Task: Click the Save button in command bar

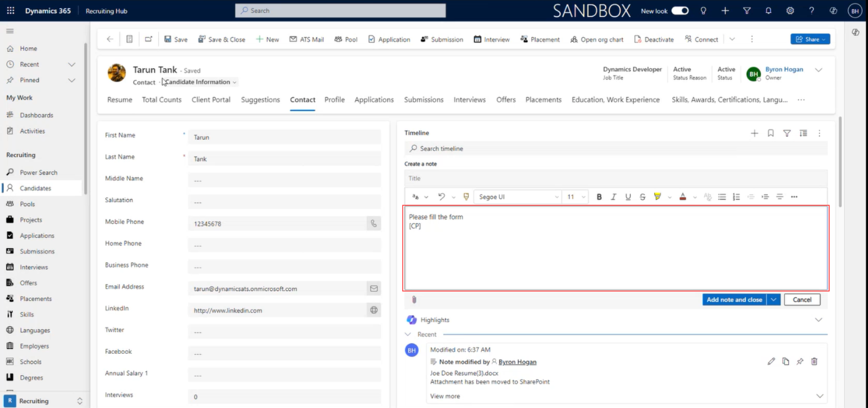Action: coord(176,39)
